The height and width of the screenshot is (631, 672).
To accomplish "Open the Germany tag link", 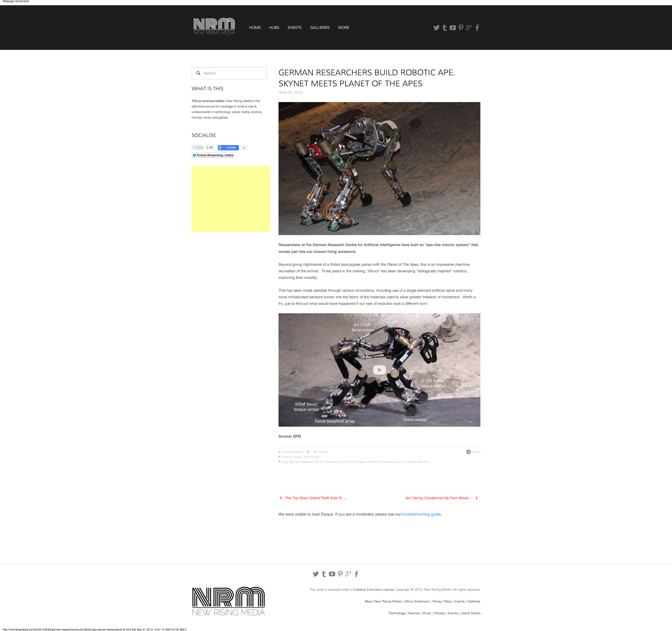I will (331, 462).
